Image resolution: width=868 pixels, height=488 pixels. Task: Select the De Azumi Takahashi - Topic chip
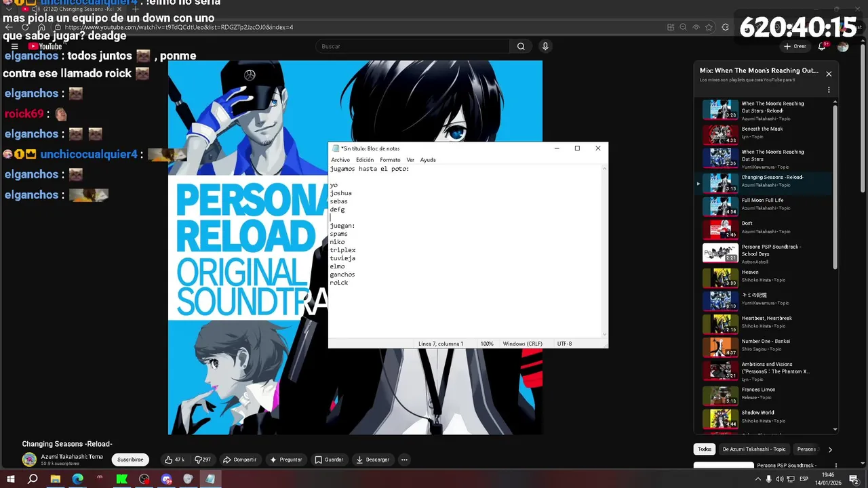point(754,449)
